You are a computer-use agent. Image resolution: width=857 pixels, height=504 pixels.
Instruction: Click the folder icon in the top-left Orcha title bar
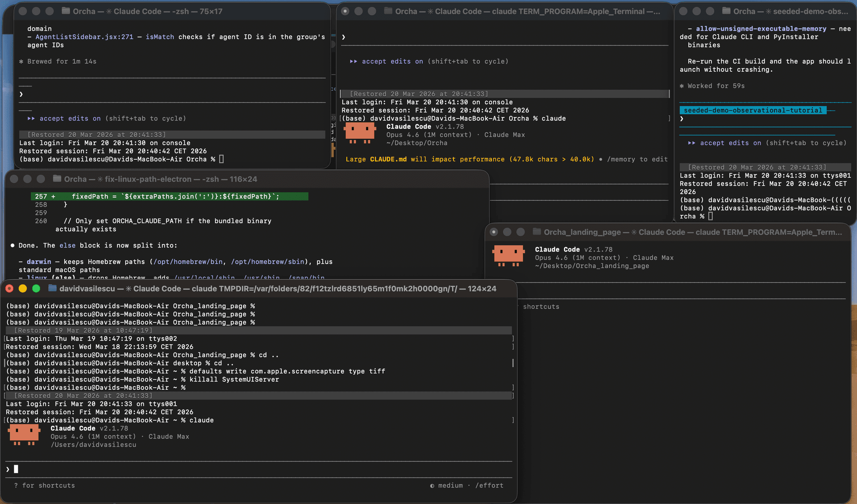65,11
